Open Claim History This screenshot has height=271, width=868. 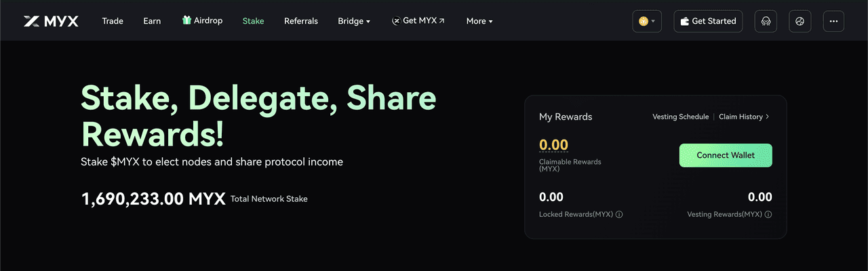[744, 117]
